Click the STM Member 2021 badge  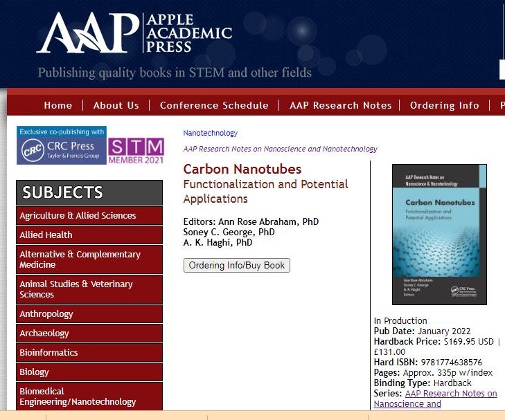[136, 151]
